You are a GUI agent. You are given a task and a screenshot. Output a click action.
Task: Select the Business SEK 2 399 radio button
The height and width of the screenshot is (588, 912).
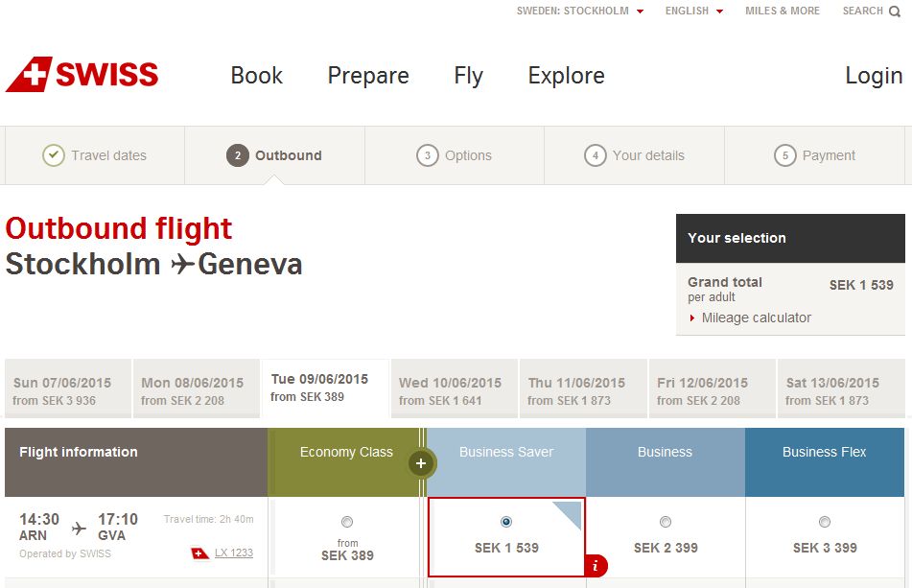pos(666,522)
